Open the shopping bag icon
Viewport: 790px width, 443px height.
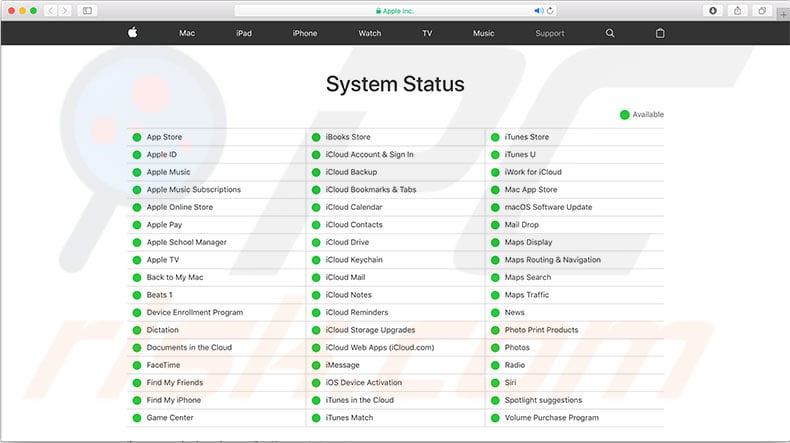(x=660, y=33)
